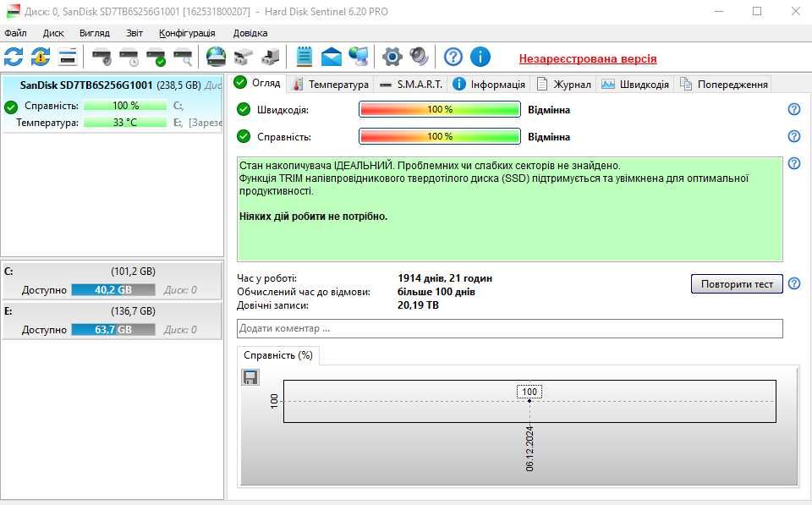
Task: Open the Конфігурація menu
Action: pyautogui.click(x=187, y=33)
